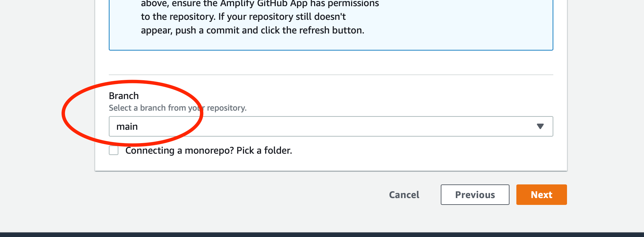Click the empty middle of the branch select field
This screenshot has height=237, width=644.
coord(331,126)
